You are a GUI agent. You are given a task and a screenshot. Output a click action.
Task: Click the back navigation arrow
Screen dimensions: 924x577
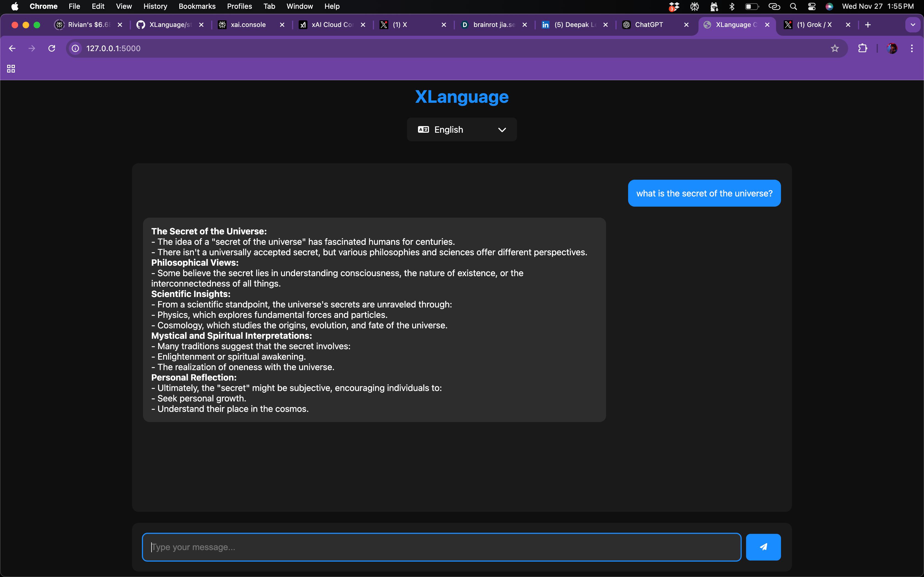(12, 48)
